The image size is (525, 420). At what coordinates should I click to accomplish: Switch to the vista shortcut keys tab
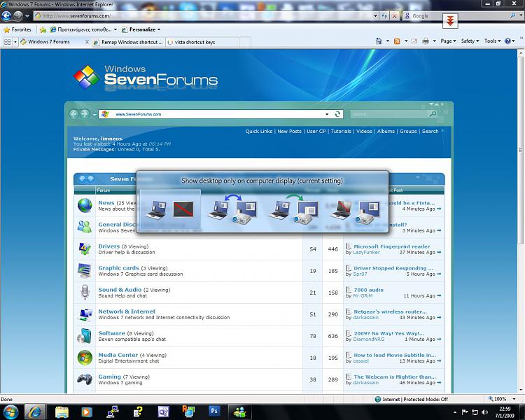pos(202,42)
